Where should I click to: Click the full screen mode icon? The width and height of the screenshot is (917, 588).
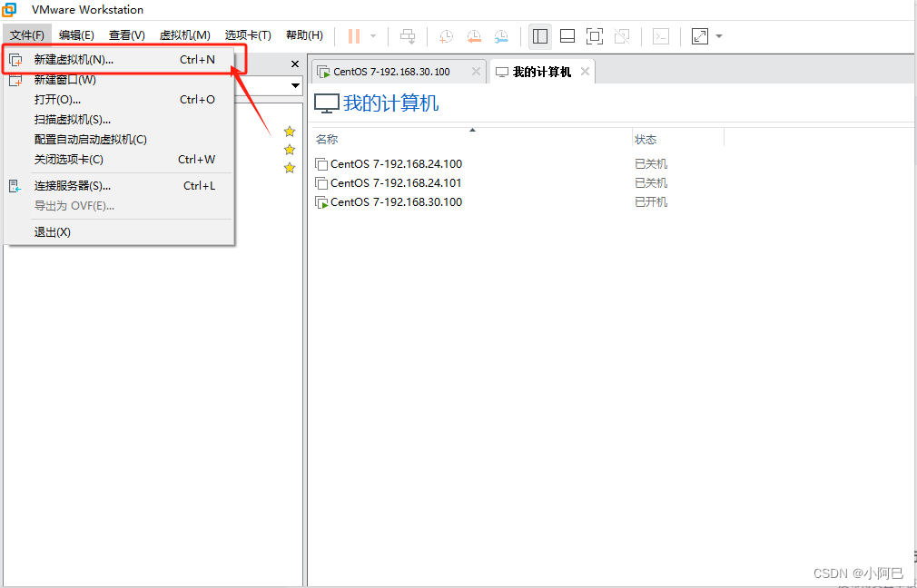pos(595,36)
